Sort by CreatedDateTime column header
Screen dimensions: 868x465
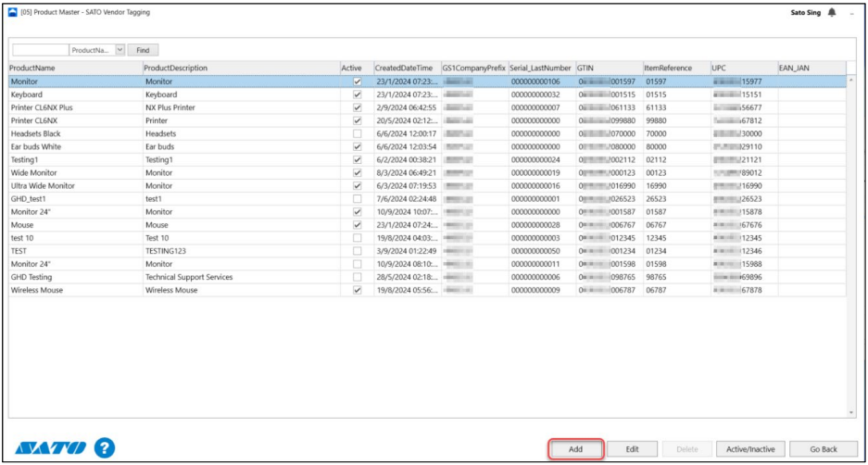coord(405,68)
